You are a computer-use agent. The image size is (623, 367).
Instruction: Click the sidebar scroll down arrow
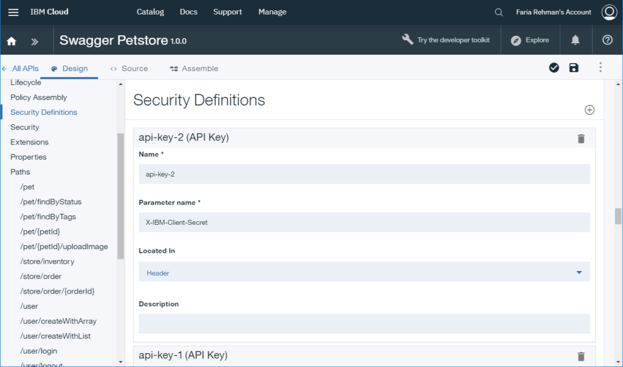(x=120, y=362)
